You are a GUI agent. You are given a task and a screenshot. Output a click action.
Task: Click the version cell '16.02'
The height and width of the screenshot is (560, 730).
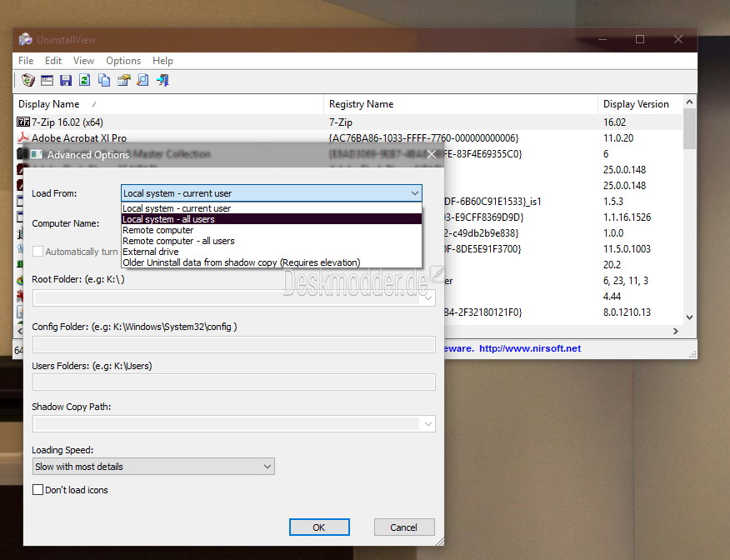click(614, 122)
